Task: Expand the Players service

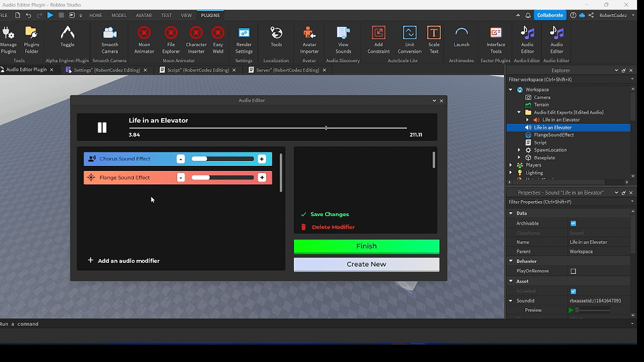Action: (511, 165)
